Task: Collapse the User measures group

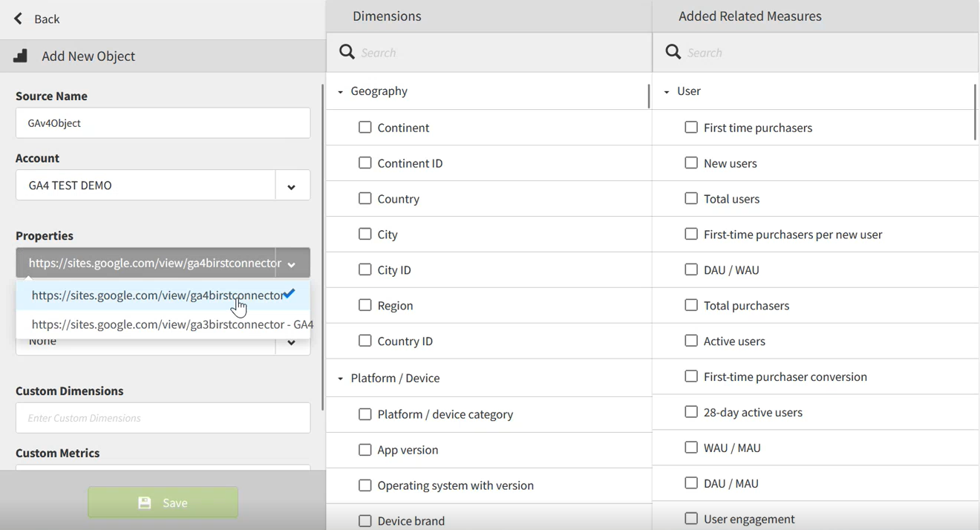Action: tap(667, 92)
